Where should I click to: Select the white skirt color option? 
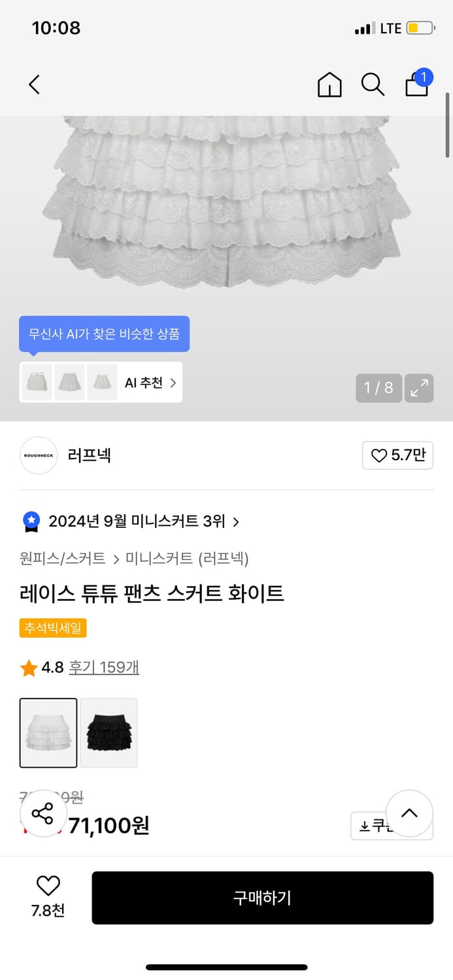48,732
